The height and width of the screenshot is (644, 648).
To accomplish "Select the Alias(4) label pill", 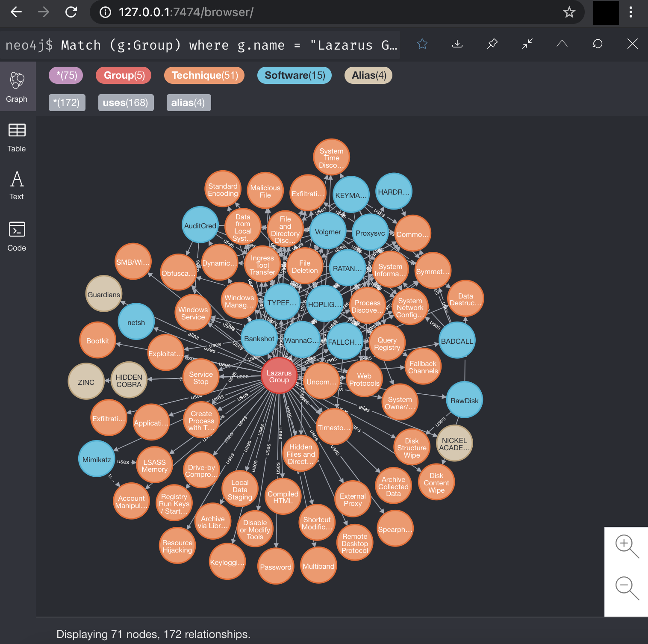I will click(368, 75).
